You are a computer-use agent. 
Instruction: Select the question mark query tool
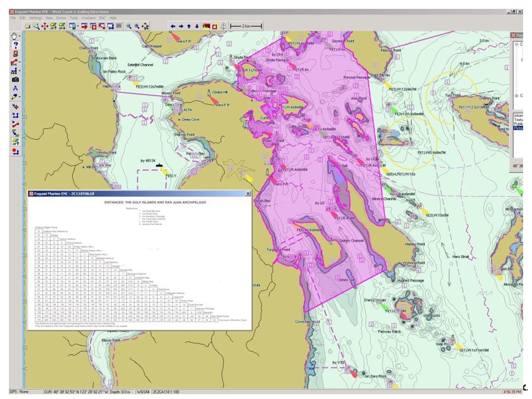tap(16, 45)
